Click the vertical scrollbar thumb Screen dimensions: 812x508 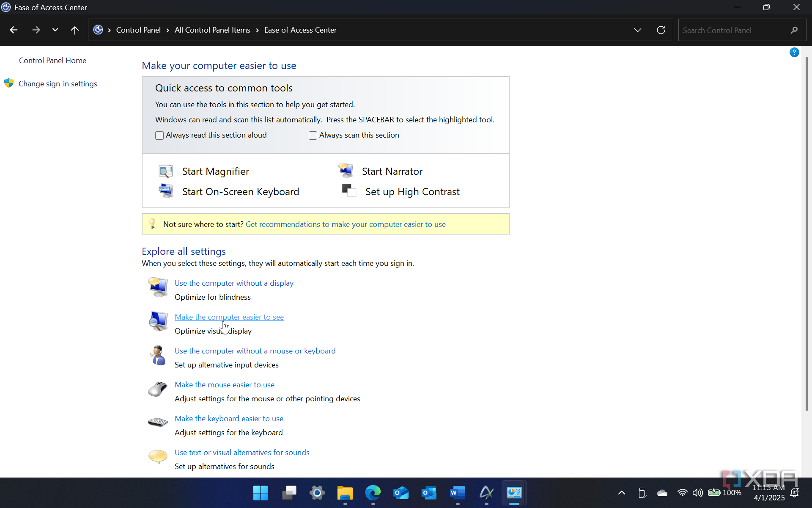[807, 233]
